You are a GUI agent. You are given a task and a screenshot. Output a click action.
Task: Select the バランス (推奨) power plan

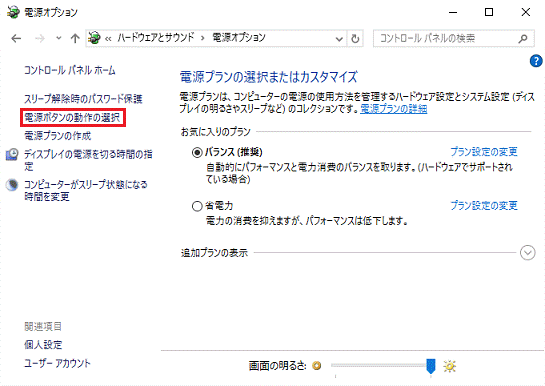pyautogui.click(x=197, y=152)
